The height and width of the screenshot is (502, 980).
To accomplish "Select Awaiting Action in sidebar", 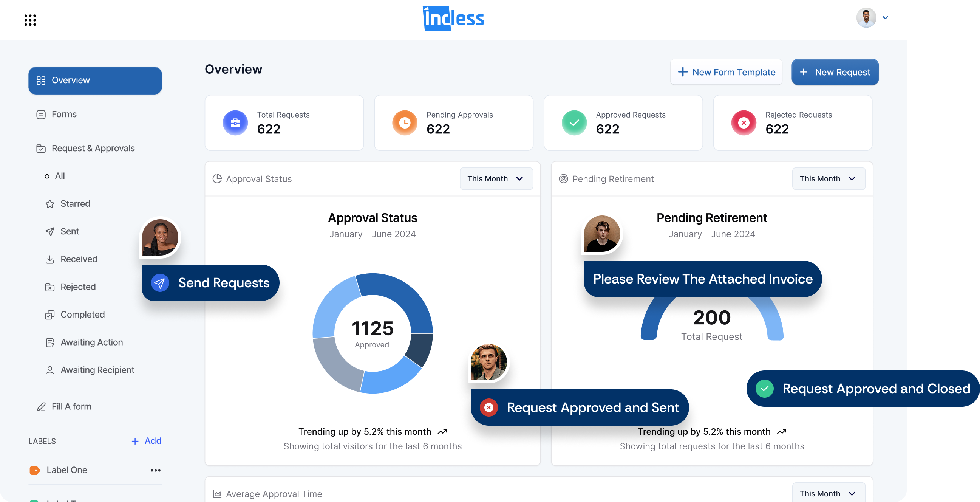I will pos(91,342).
